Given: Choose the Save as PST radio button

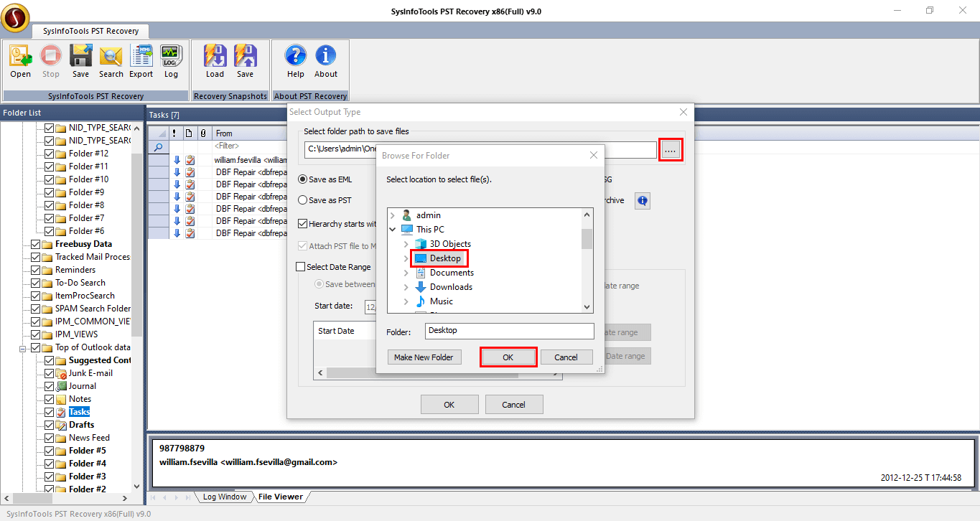Looking at the screenshot, I should click(302, 200).
